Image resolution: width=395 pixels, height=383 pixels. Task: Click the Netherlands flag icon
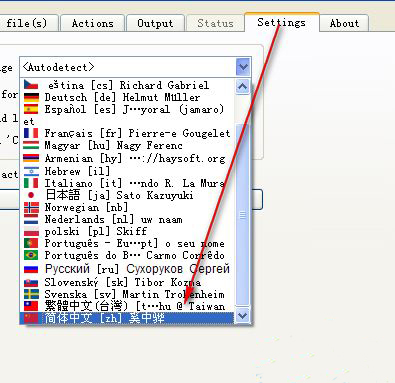[31, 219]
